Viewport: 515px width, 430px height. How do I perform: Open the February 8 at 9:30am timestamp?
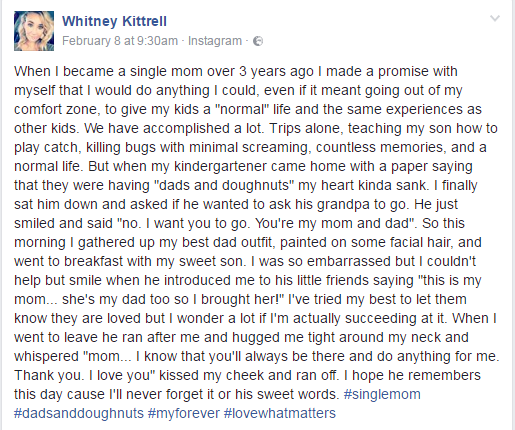[120, 41]
